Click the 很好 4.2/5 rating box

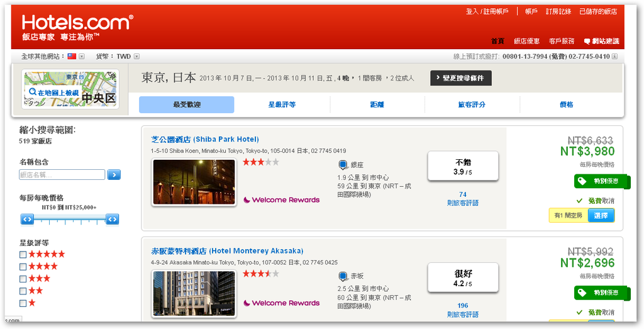tap(463, 277)
